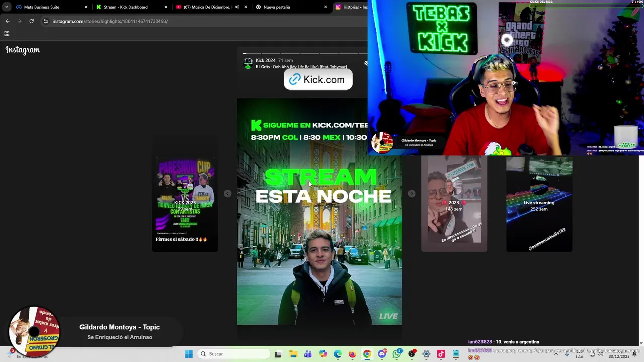Click the ian623828 chat message
This screenshot has width=644, height=362.
[x=504, y=342]
